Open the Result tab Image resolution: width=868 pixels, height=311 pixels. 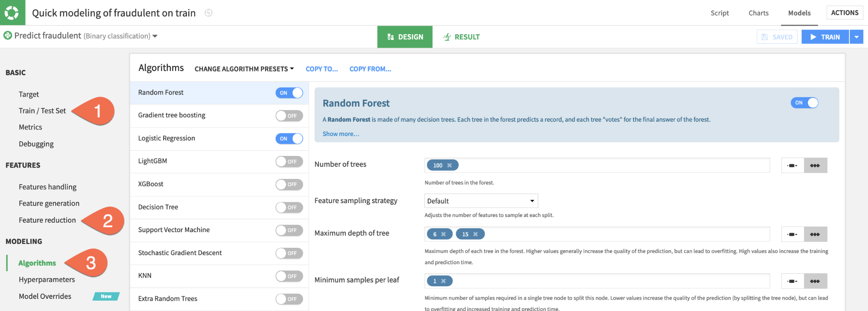pyautogui.click(x=462, y=37)
